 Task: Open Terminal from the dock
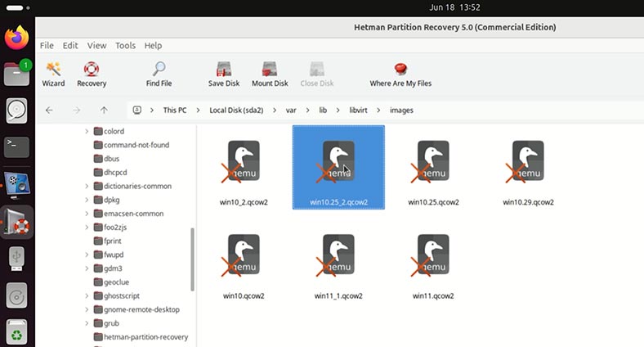coord(17,147)
